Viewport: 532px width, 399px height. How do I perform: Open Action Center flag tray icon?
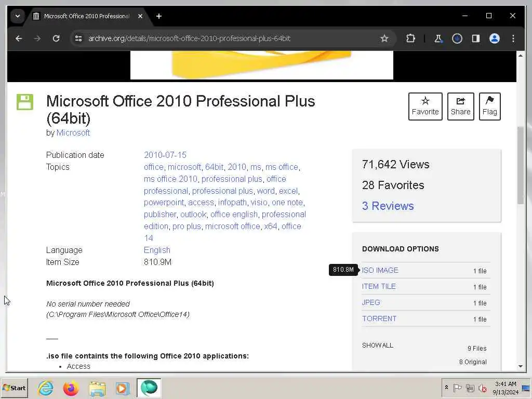[x=457, y=388]
